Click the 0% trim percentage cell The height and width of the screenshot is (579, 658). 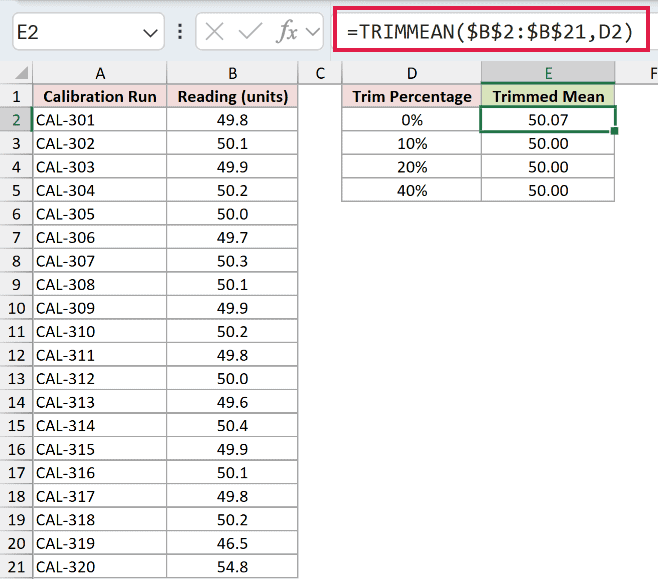click(412, 120)
